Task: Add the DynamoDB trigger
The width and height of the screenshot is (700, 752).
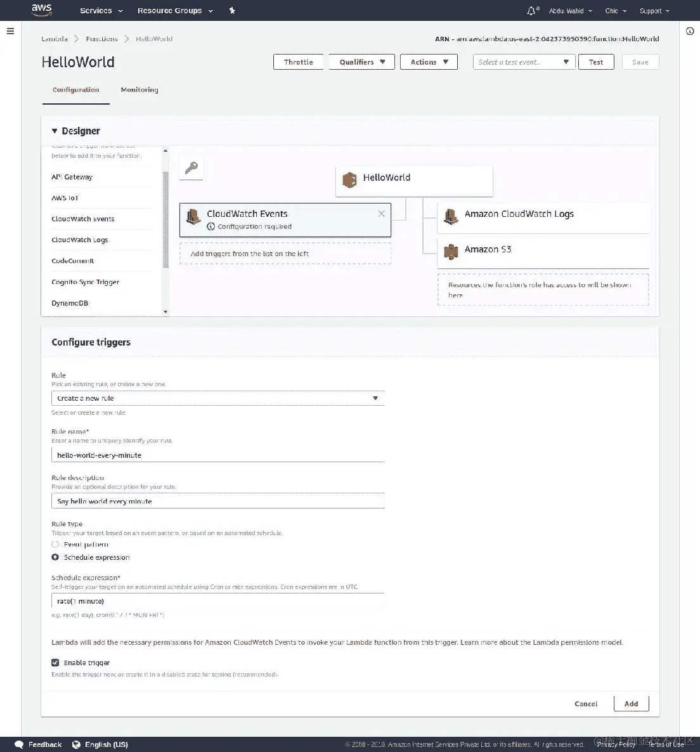Action: tap(70, 303)
